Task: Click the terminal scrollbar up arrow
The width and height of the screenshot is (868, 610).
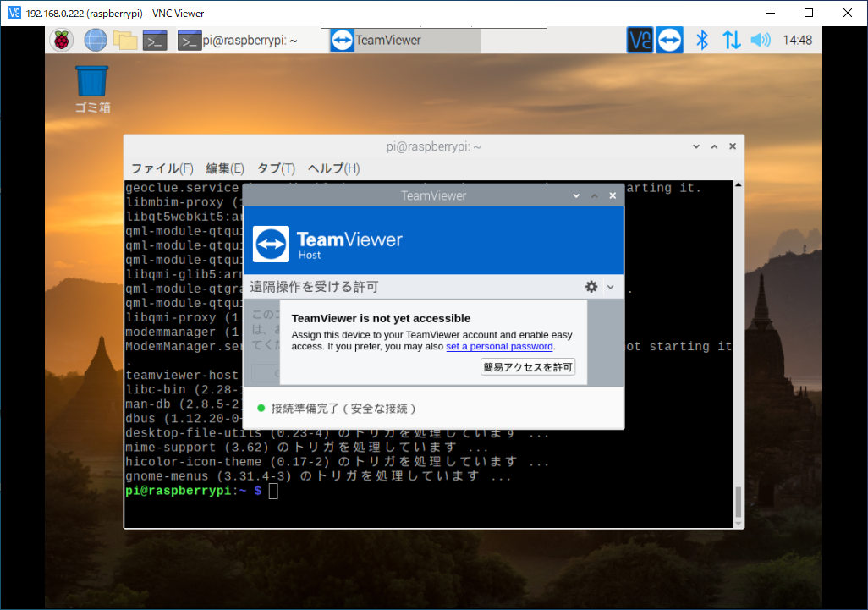Action: coord(739,185)
